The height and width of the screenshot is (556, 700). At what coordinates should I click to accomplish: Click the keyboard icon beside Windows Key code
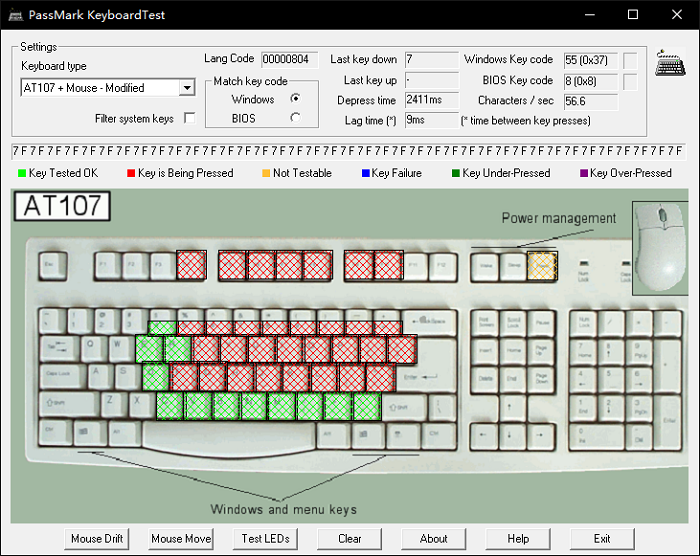[671, 63]
